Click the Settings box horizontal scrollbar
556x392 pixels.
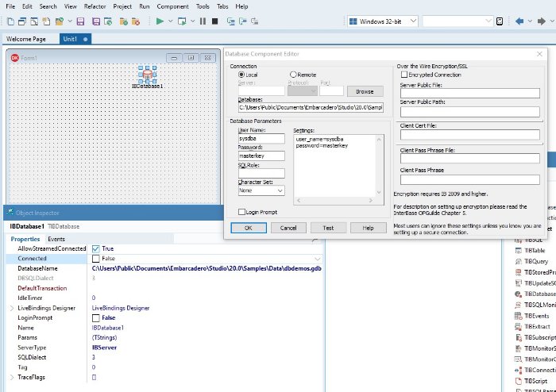click(x=335, y=201)
